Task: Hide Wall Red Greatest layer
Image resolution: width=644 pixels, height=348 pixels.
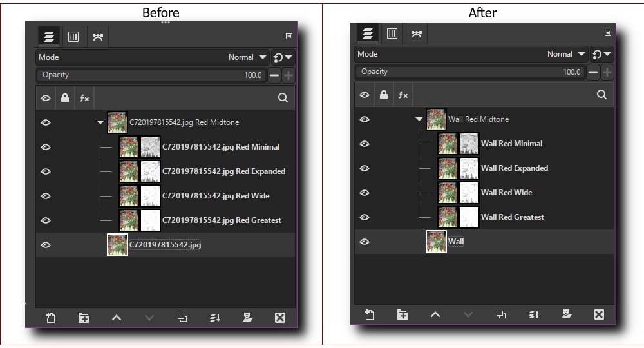Action: (365, 217)
